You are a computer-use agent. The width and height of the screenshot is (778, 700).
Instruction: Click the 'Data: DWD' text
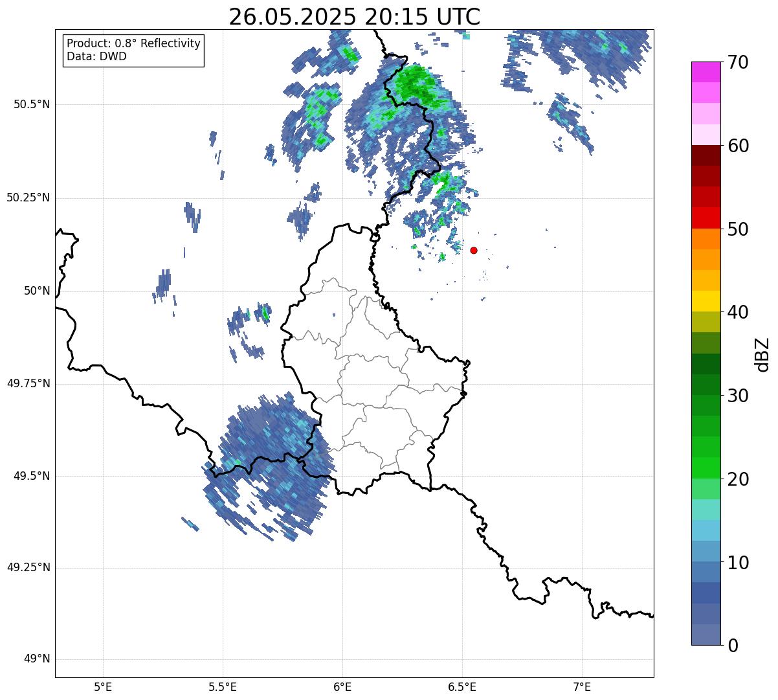pyautogui.click(x=96, y=56)
